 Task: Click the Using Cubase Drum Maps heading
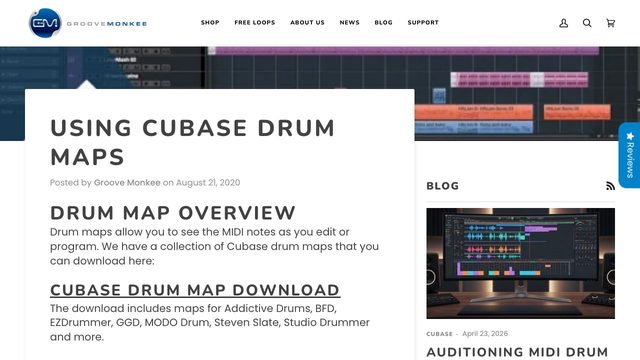click(192, 142)
